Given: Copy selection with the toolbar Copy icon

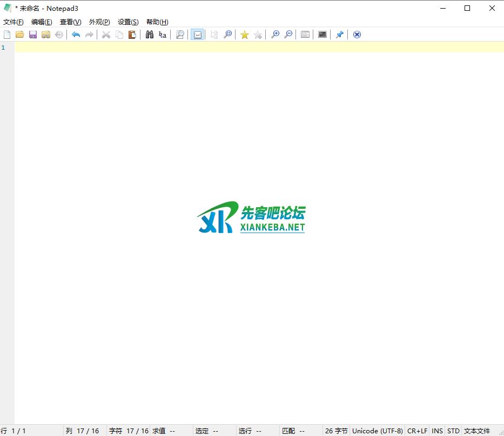Looking at the screenshot, I should [x=119, y=35].
